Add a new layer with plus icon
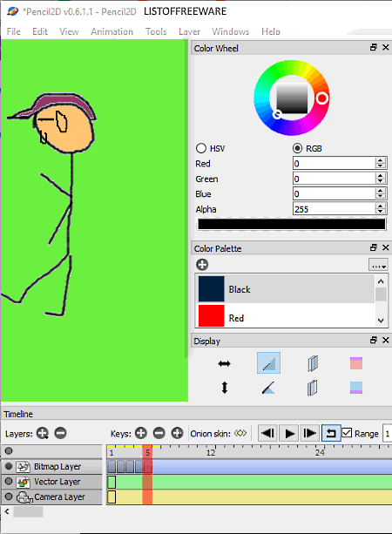Screen dimensions: 392x534 coord(43,433)
